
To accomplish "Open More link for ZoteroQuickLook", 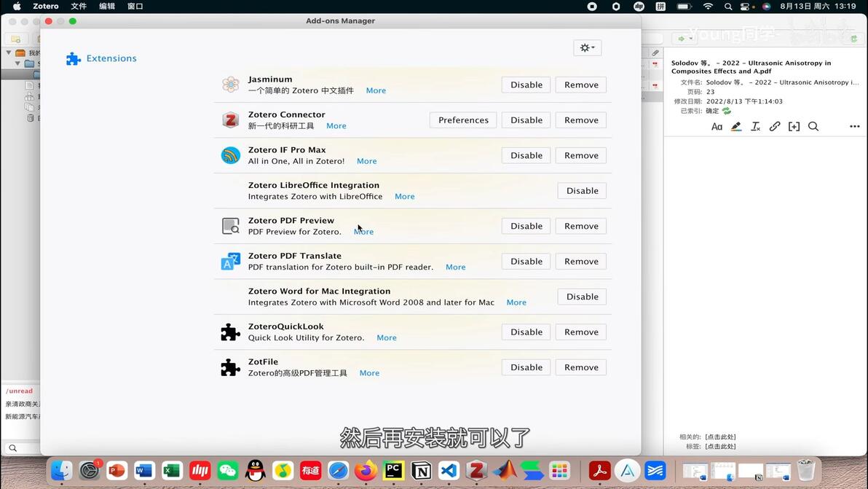I will 387,338.
